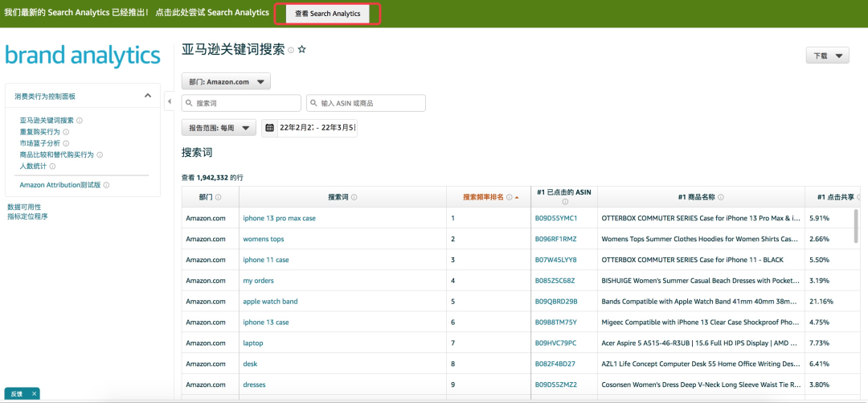868x403 pixels.
Task: Open ASIN B09D55YMC1
Action: (556, 219)
